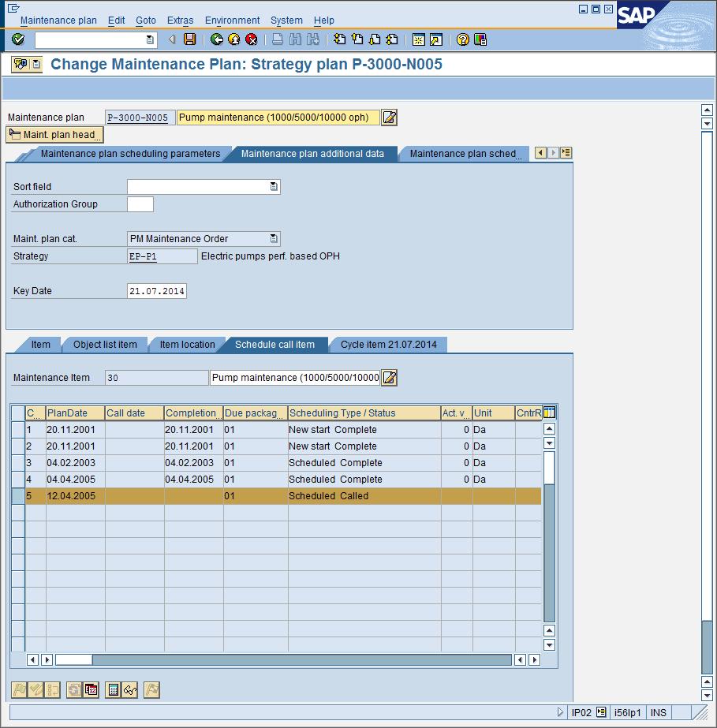This screenshot has width=717, height=728.
Task: Click the Next Page icon
Action: tap(375, 39)
